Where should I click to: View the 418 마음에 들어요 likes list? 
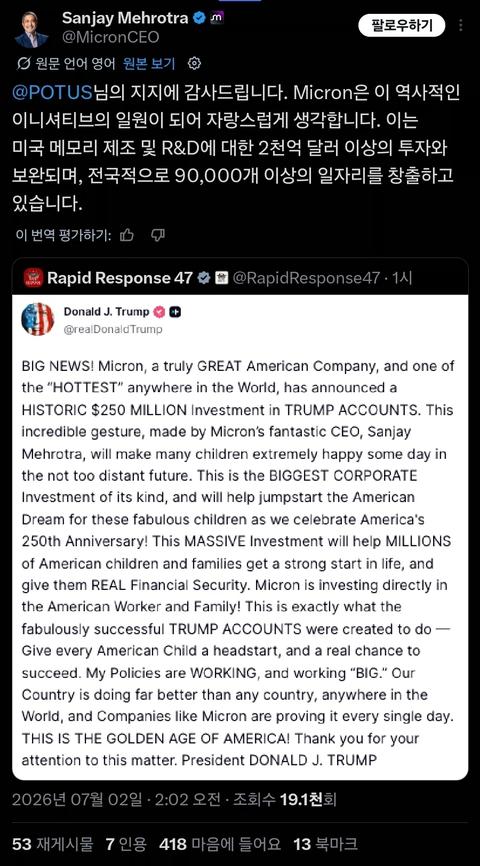[220, 843]
